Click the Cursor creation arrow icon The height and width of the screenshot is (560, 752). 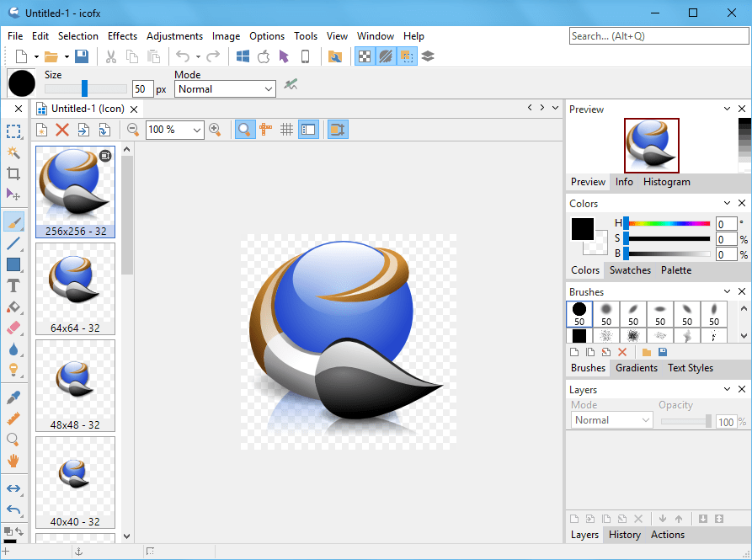click(x=284, y=56)
